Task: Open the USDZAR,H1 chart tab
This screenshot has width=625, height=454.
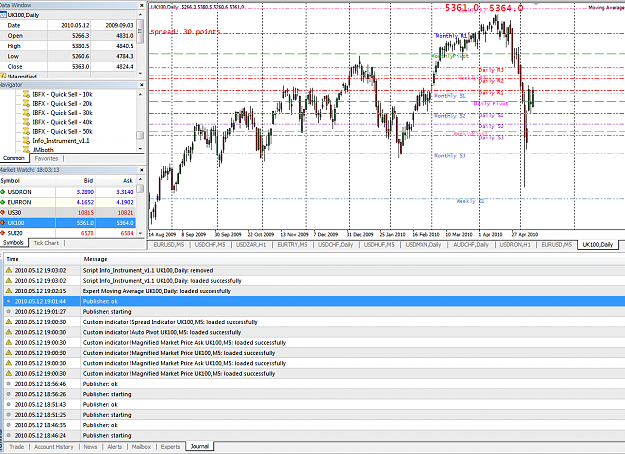Action: pos(251,244)
